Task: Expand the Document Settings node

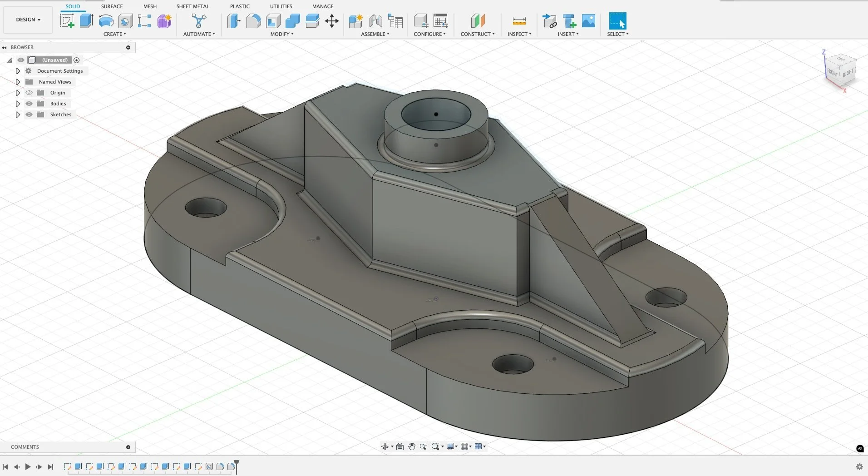Action: point(18,71)
